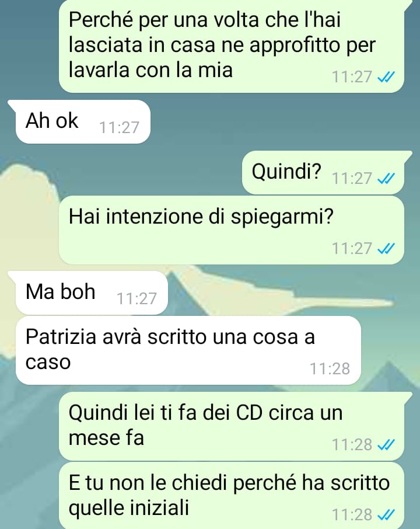Image resolution: width=420 pixels, height=529 pixels.
Task: Select 'E tu non le chiedi perché' message
Action: pyautogui.click(x=232, y=496)
